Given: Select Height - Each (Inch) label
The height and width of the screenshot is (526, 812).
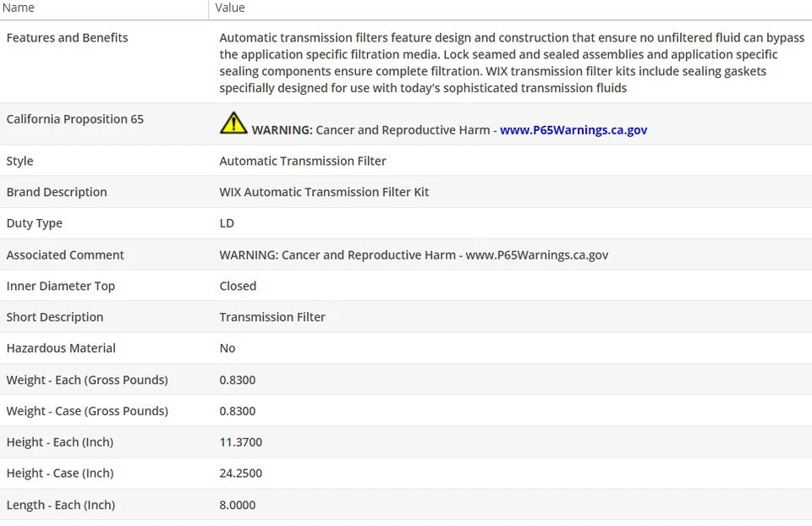Looking at the screenshot, I should [x=60, y=442].
